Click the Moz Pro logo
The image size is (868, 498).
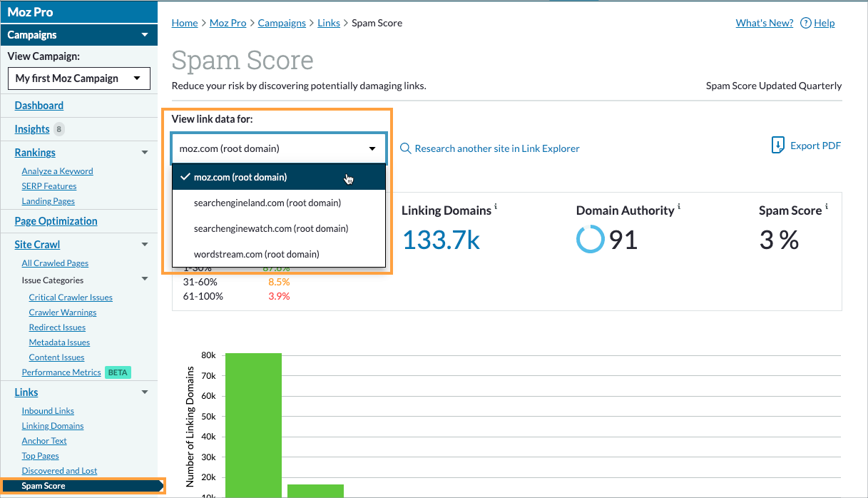click(30, 11)
